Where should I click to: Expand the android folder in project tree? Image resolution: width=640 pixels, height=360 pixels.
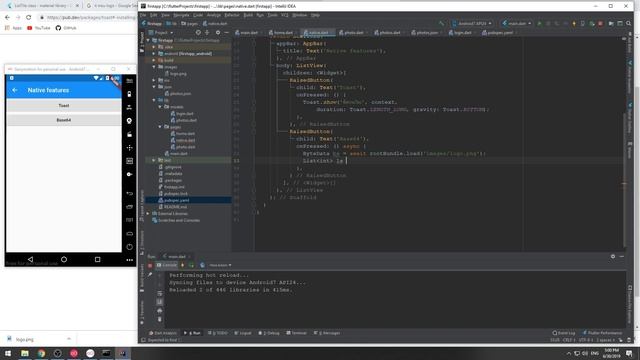point(154,53)
